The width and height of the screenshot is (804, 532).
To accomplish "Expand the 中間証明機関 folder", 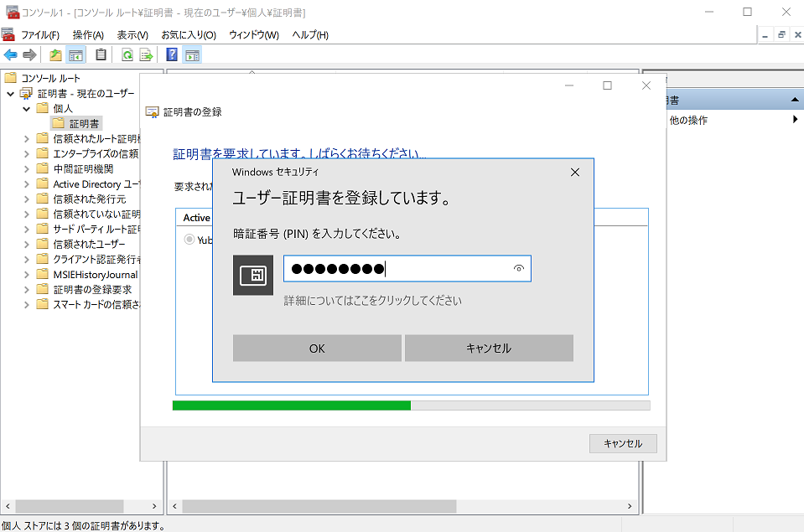I will (26, 169).
